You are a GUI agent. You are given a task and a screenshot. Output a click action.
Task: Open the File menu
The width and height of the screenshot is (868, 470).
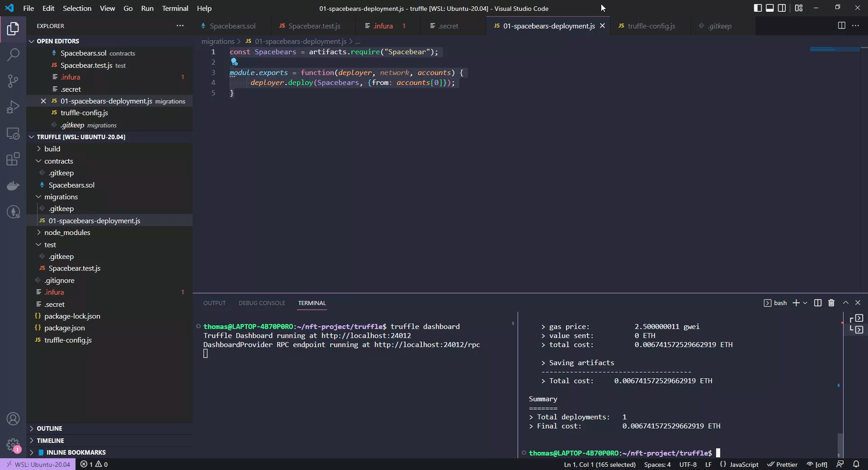click(x=28, y=8)
